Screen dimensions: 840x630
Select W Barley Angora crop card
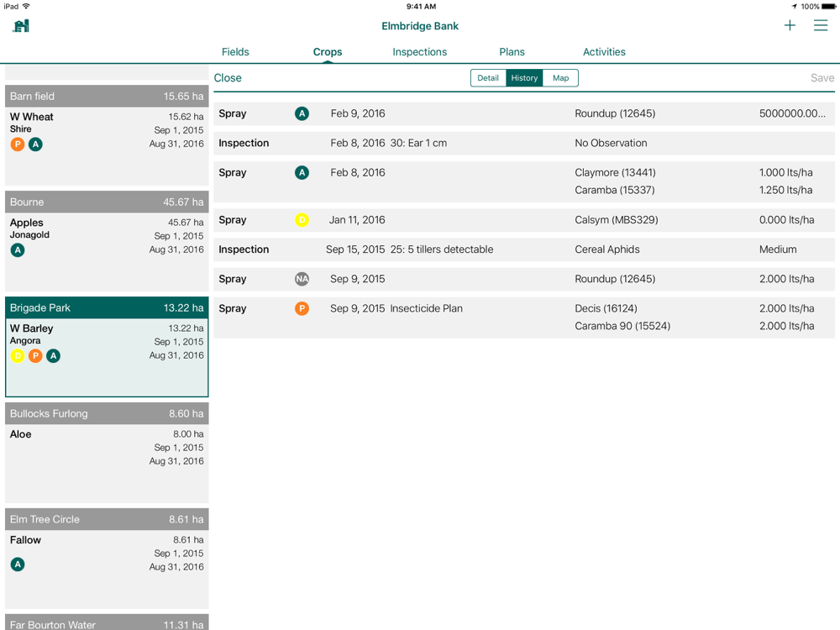[x=107, y=358]
